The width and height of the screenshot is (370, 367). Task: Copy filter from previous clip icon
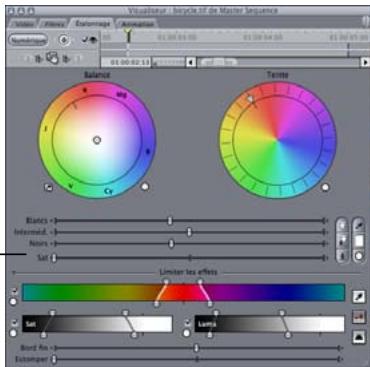pos(39,59)
